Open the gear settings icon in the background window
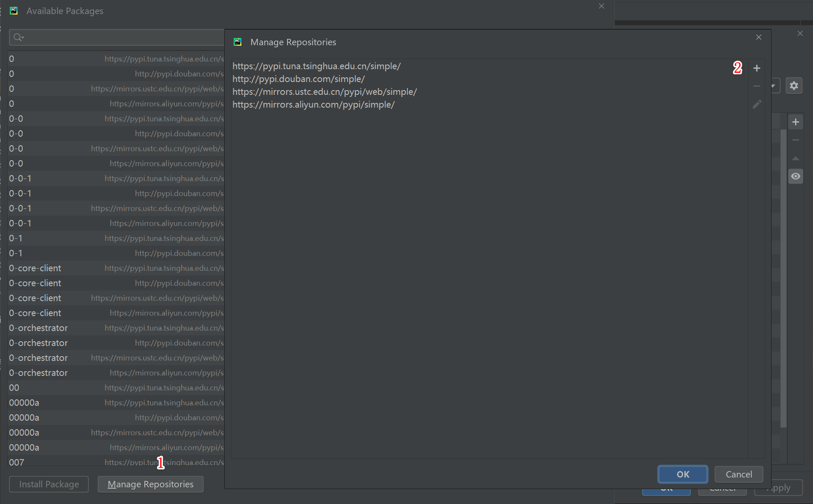 (x=794, y=85)
